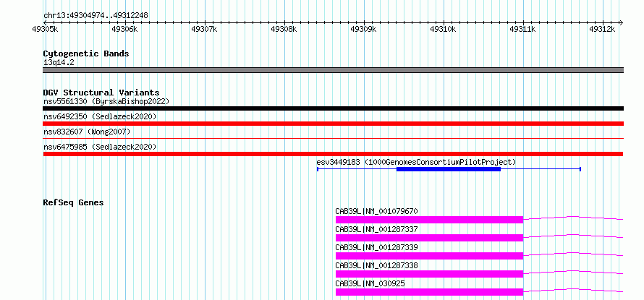Select the thick blue esv3449183 variant block
The height and width of the screenshot is (300, 644).
(449, 169)
